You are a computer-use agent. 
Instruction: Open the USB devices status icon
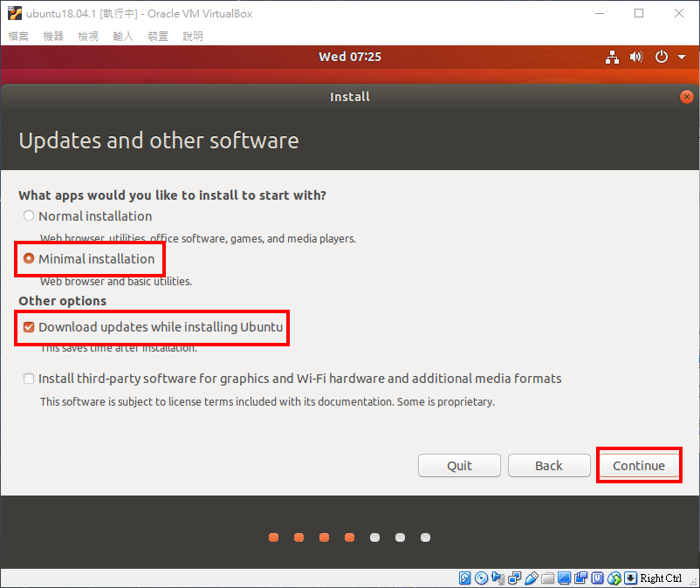click(x=532, y=578)
